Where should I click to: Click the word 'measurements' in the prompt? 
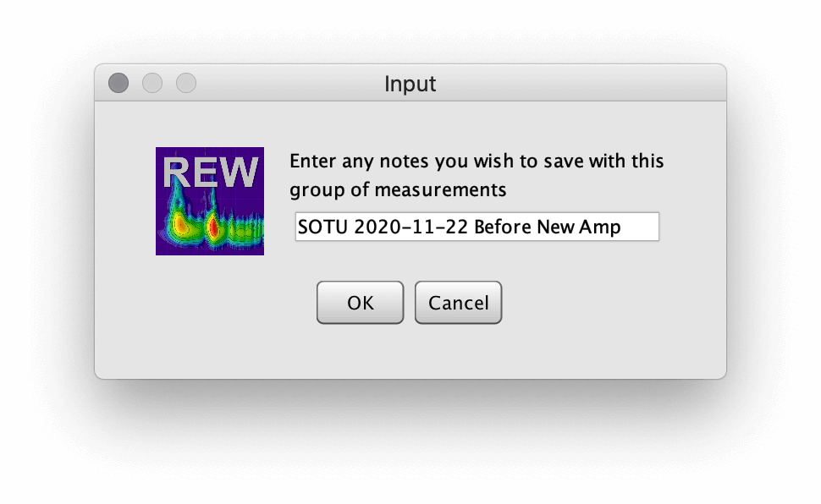tap(440, 189)
